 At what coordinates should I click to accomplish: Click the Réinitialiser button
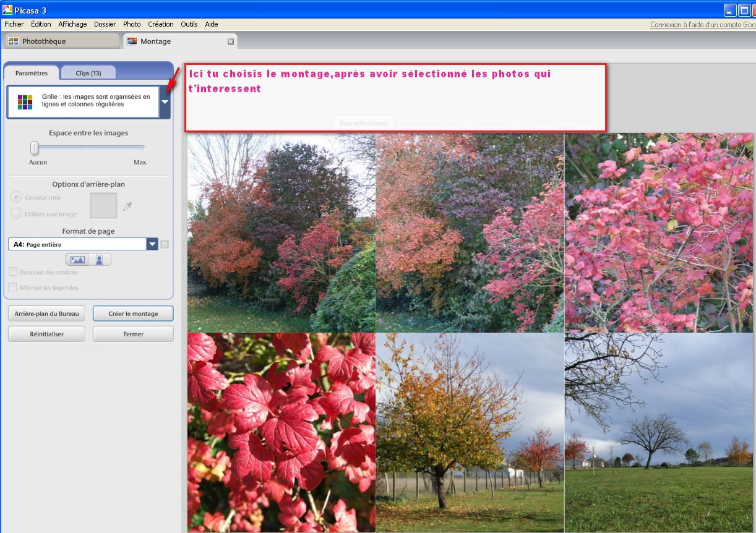(x=47, y=334)
